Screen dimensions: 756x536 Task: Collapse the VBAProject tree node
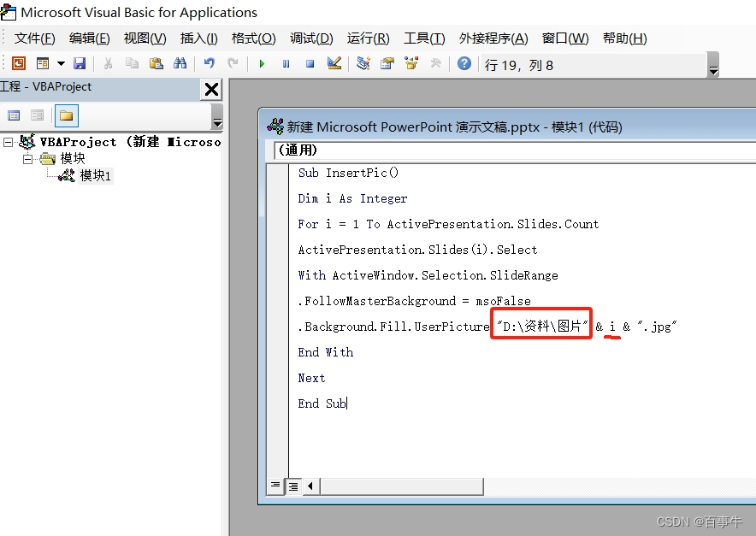[x=9, y=142]
